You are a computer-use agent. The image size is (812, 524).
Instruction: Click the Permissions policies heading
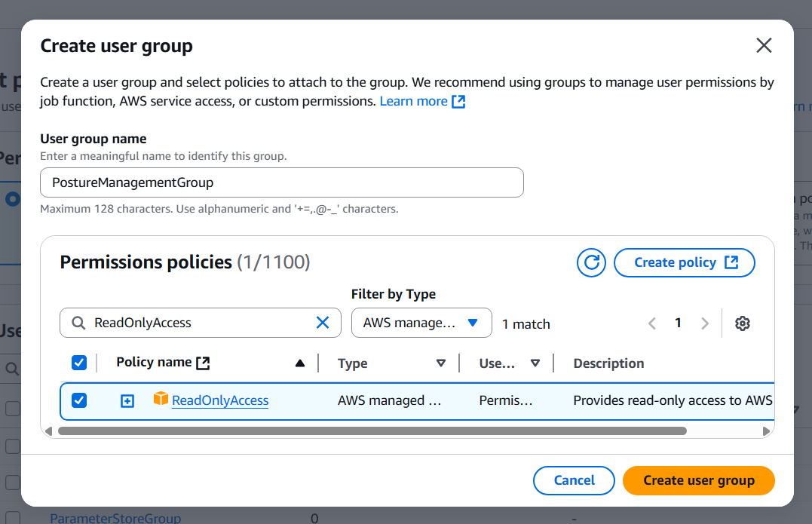[x=185, y=262]
